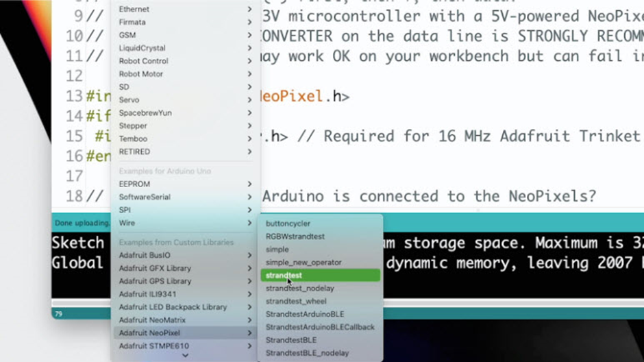Expand the Servo examples submenu
644x362 pixels.
pyautogui.click(x=185, y=100)
